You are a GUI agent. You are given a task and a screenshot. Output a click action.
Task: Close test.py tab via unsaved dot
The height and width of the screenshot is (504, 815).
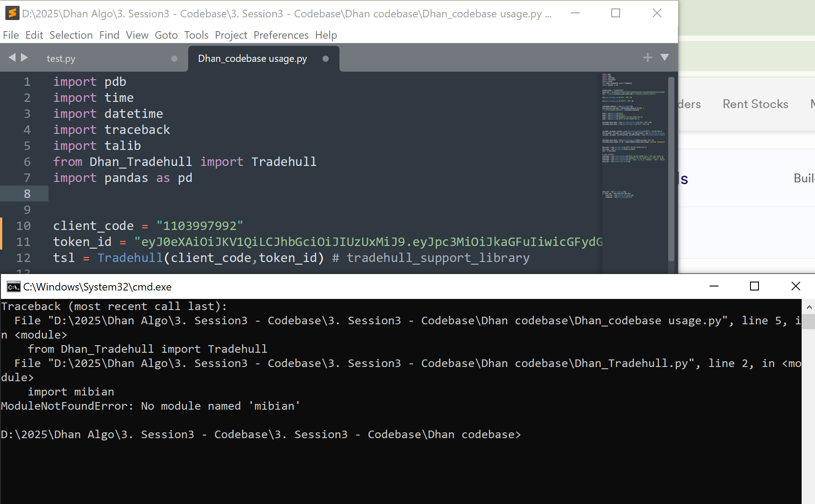click(174, 59)
